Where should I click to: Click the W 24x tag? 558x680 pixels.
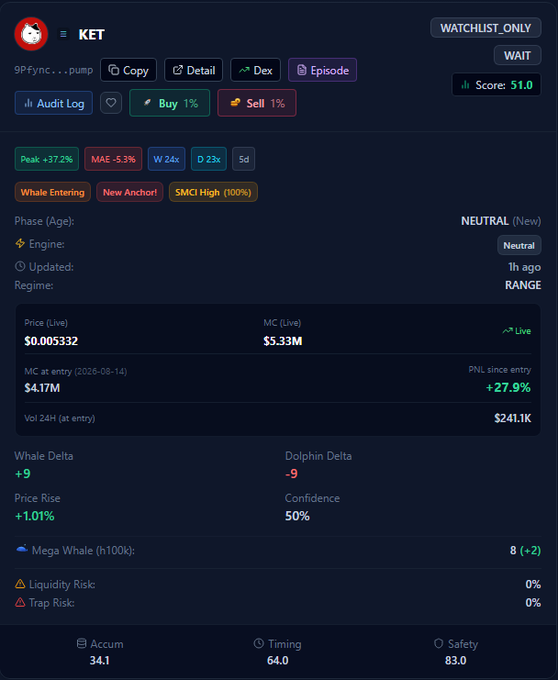click(x=166, y=159)
